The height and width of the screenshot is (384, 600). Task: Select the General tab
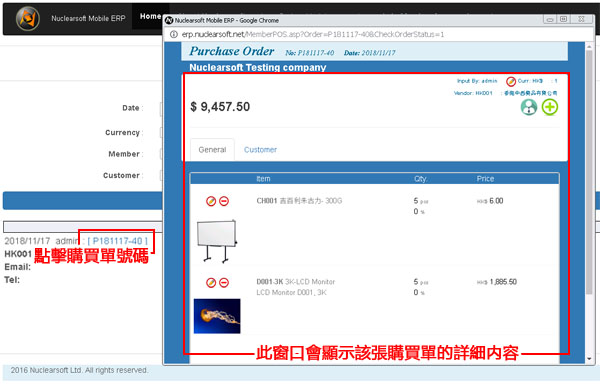(x=212, y=150)
